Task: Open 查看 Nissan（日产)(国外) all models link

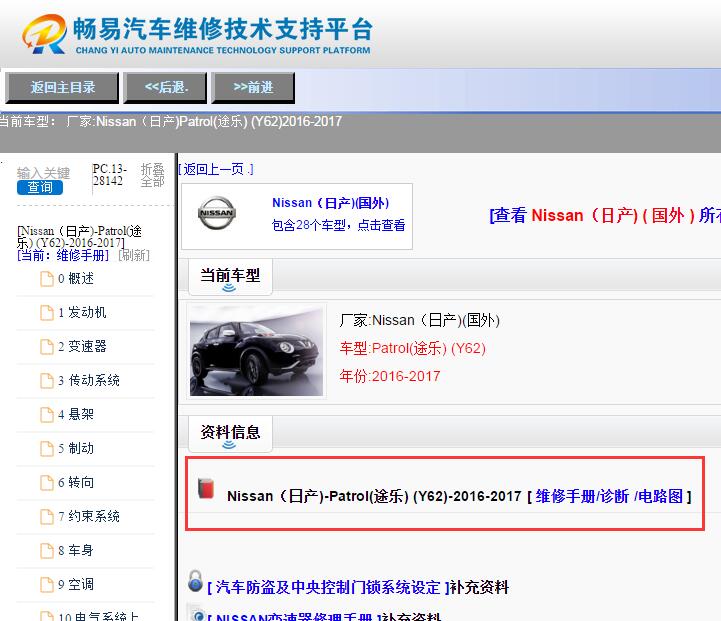Action: pyautogui.click(x=605, y=215)
